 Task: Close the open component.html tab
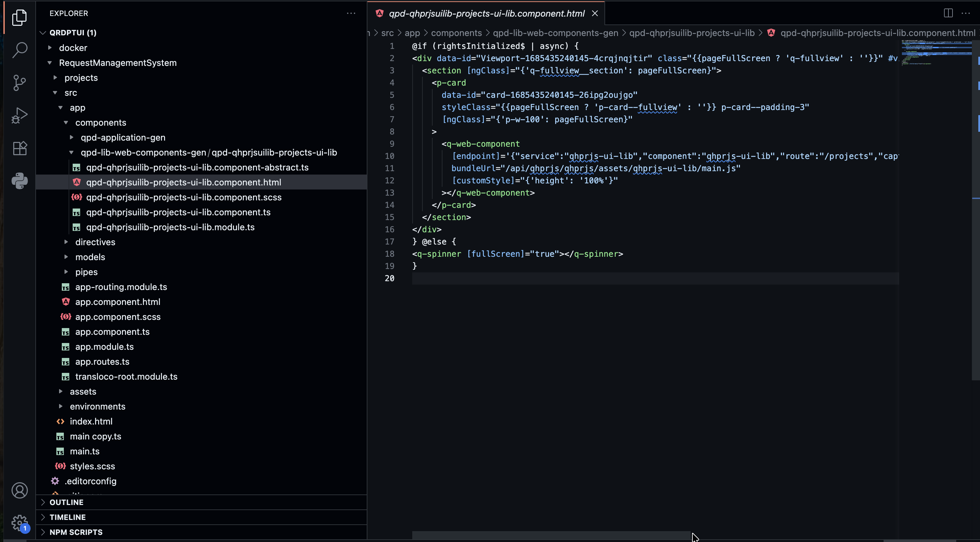(595, 13)
